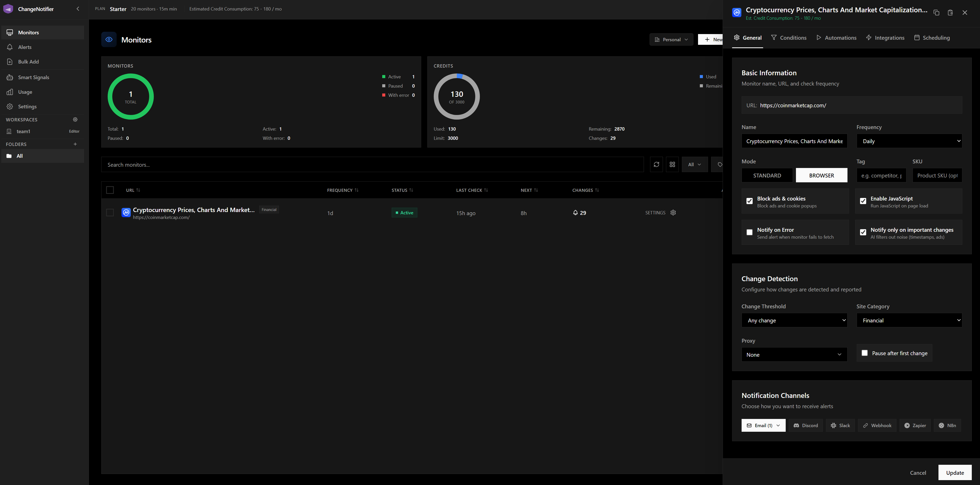The width and height of the screenshot is (980, 485).
Task: Open the Change Threshold dropdown
Action: pyautogui.click(x=794, y=320)
